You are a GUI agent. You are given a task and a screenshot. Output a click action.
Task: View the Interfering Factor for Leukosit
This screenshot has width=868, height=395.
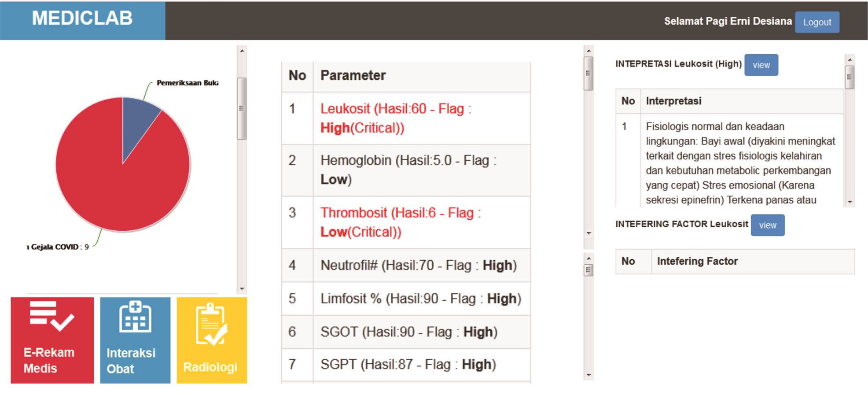pyautogui.click(x=767, y=225)
